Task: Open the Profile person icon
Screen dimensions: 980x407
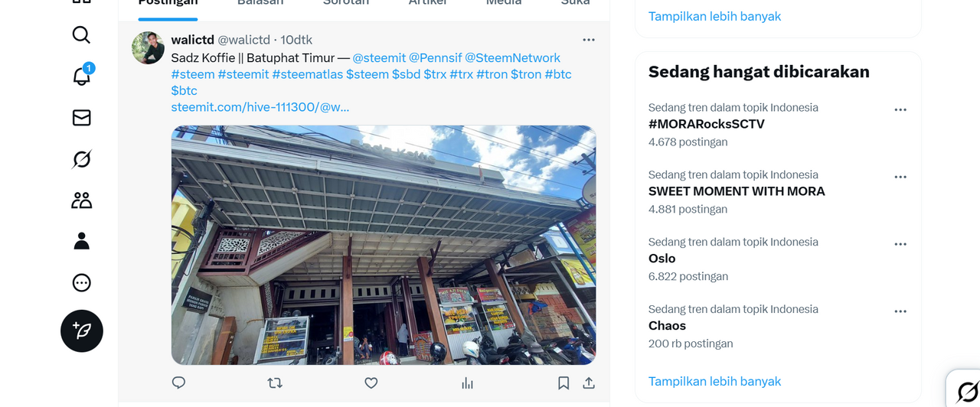Action: tap(81, 242)
